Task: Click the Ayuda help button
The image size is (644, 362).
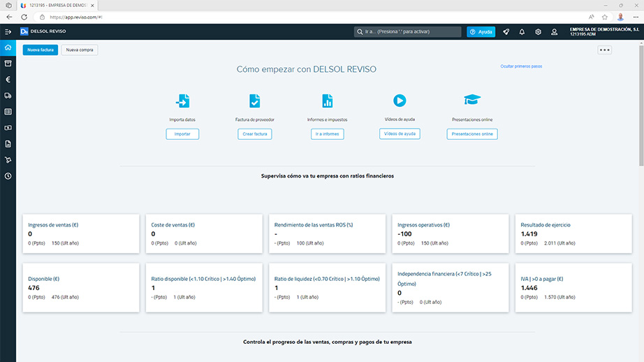Action: tap(481, 31)
